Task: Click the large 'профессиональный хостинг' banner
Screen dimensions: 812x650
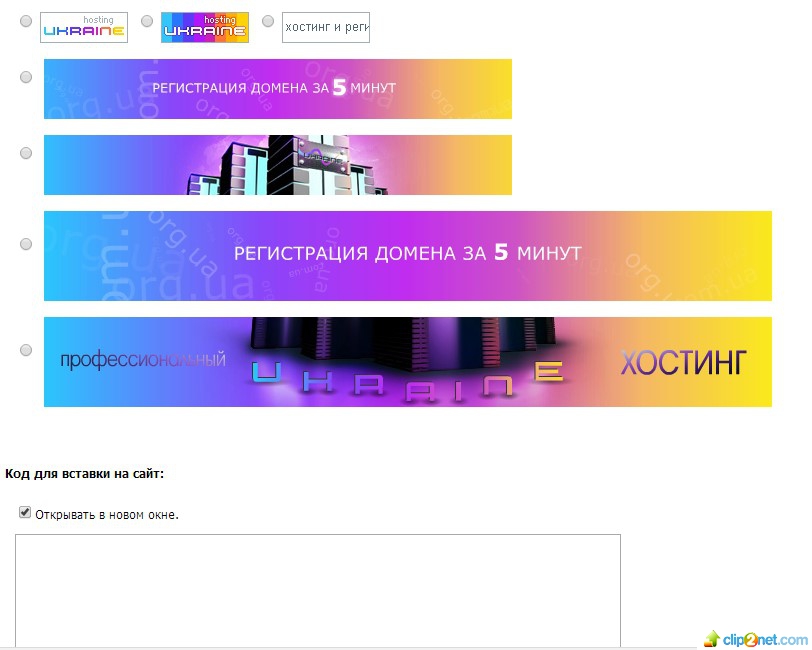Action: (407, 362)
